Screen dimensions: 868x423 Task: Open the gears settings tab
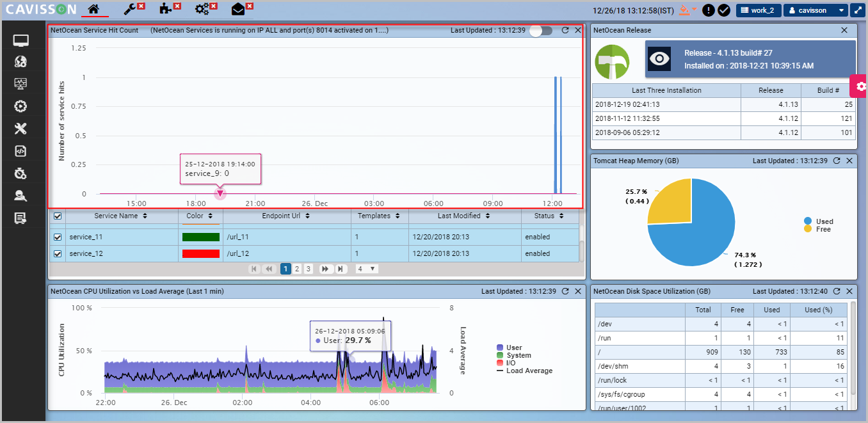click(x=202, y=9)
